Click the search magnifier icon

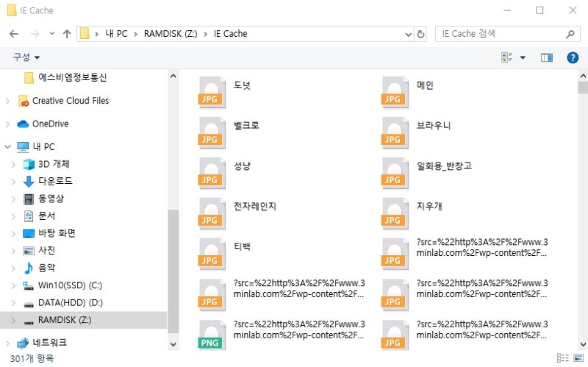[x=570, y=34]
